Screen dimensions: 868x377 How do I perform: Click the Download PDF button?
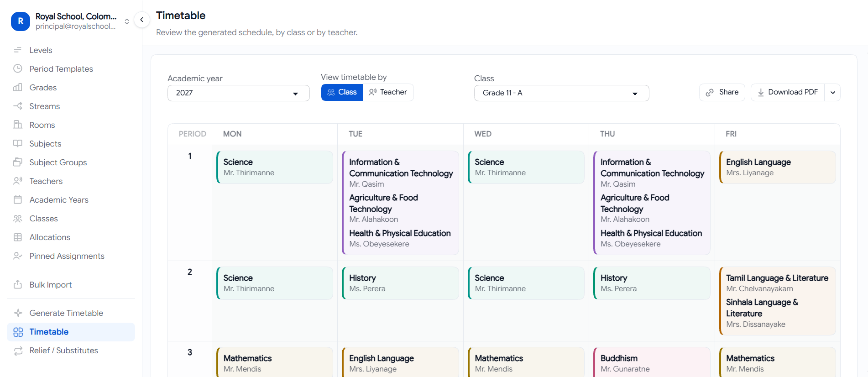(x=788, y=92)
